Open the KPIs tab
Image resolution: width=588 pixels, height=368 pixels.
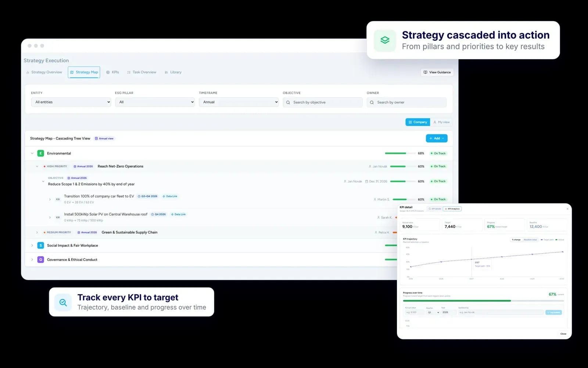pyautogui.click(x=112, y=72)
